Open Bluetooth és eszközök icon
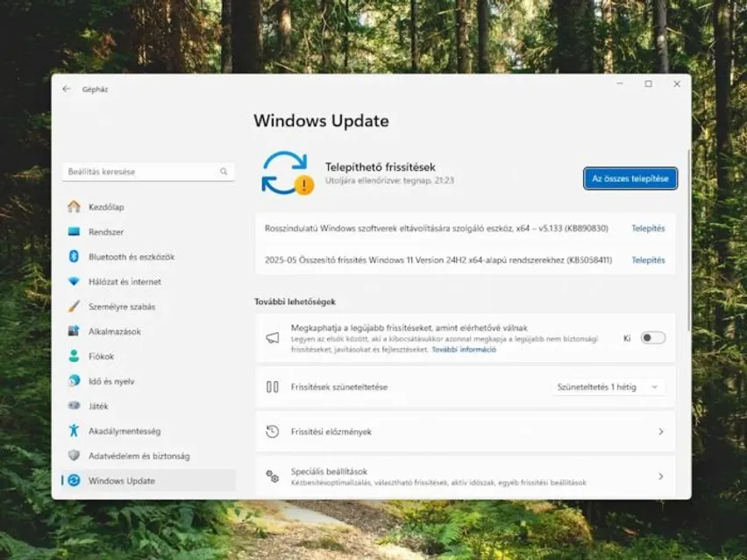 [x=74, y=256]
